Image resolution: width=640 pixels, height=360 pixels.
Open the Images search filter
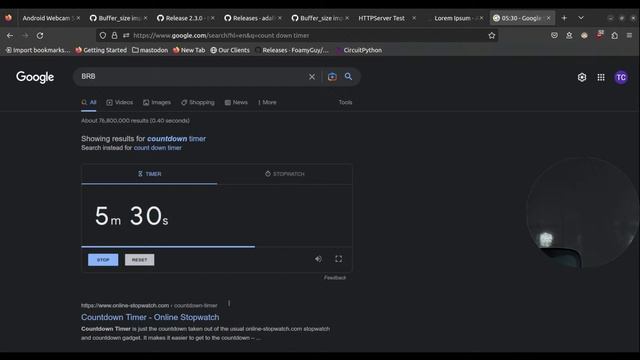click(x=157, y=102)
